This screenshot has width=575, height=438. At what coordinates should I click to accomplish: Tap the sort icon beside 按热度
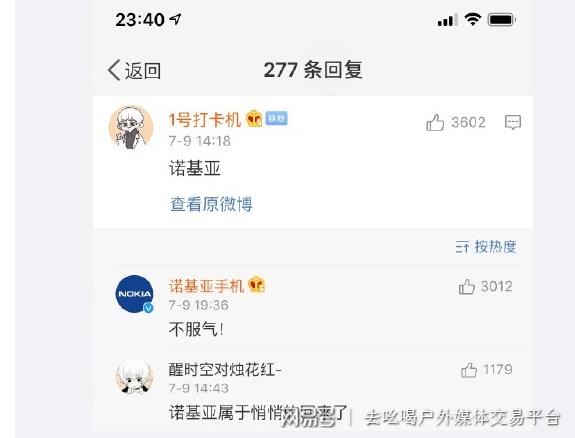pos(462,247)
